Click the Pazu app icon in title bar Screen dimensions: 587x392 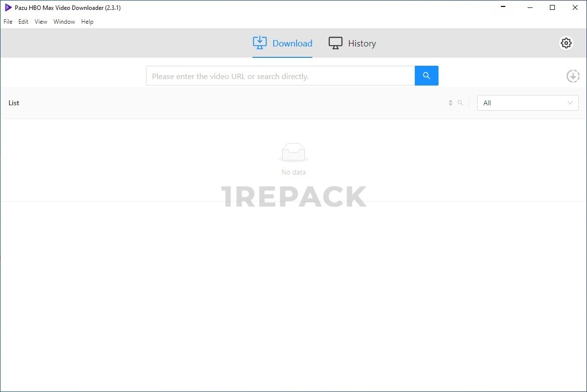pyautogui.click(x=8, y=7)
